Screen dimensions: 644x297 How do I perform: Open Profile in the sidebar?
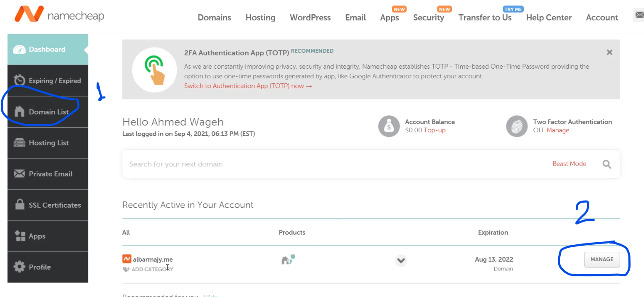coord(48,267)
